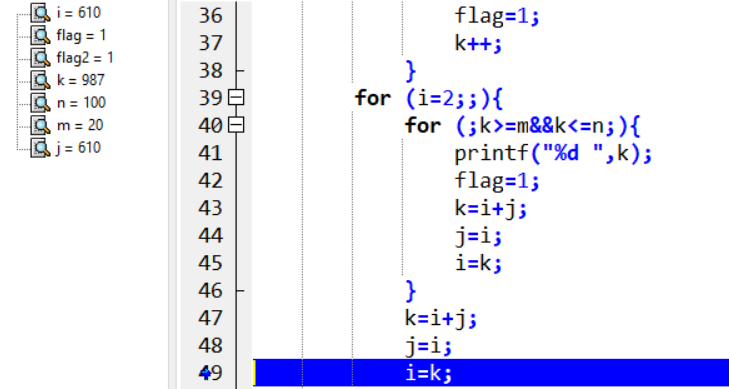
Task: Click line number 38 in the gutter
Action: pos(211,71)
